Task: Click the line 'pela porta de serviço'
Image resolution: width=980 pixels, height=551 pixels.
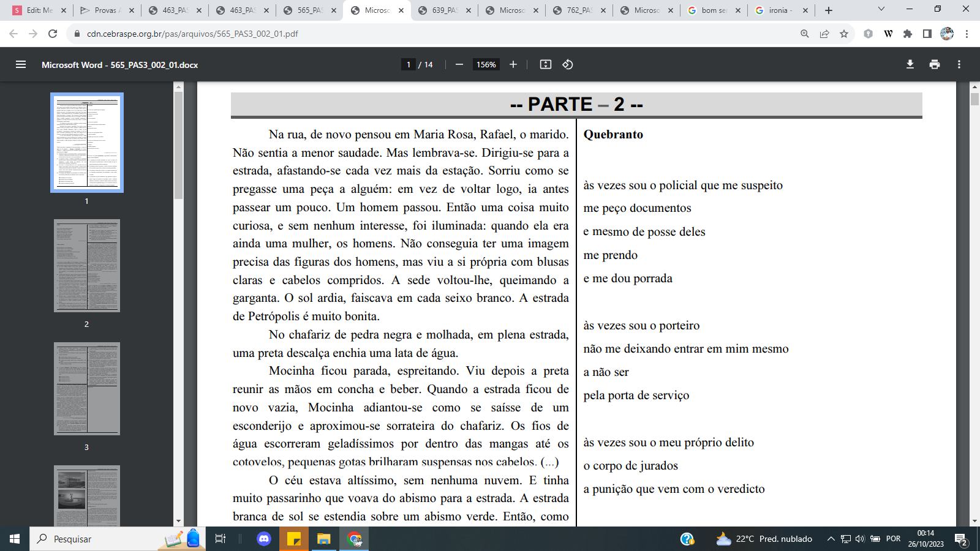Action: [636, 395]
